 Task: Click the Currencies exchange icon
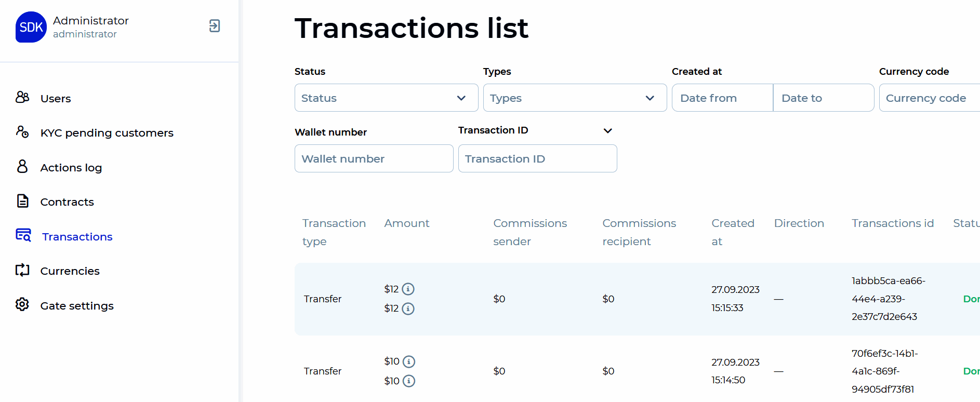tap(22, 270)
